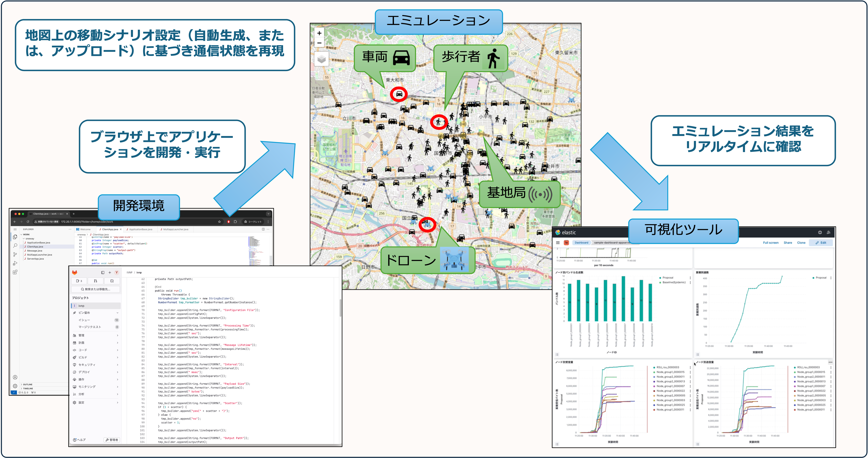Viewport: 868px width, 458px height.
Task: Open the Explorer view in VS Code activity bar
Action: coord(15,237)
